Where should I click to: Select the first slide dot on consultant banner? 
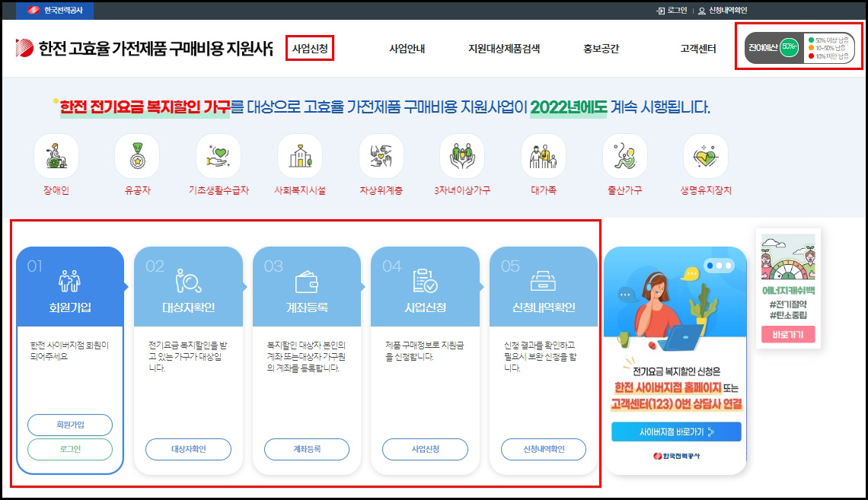click(x=710, y=266)
